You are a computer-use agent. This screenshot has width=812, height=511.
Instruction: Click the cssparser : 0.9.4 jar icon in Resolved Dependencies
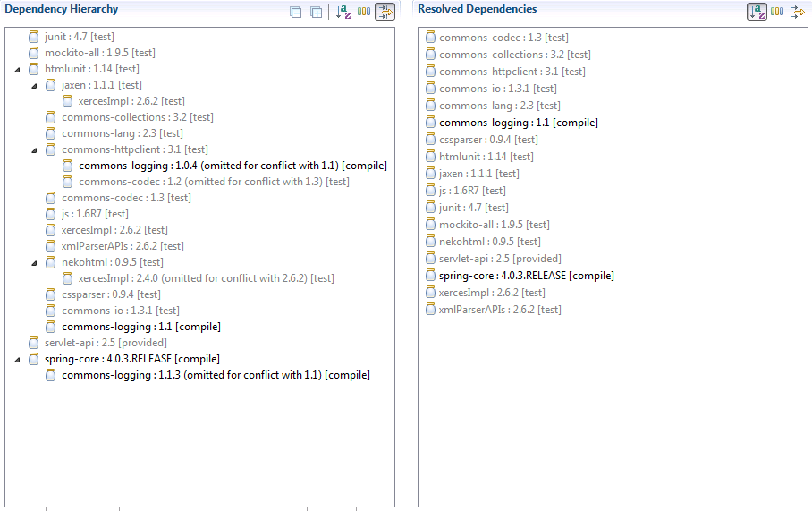(430, 140)
